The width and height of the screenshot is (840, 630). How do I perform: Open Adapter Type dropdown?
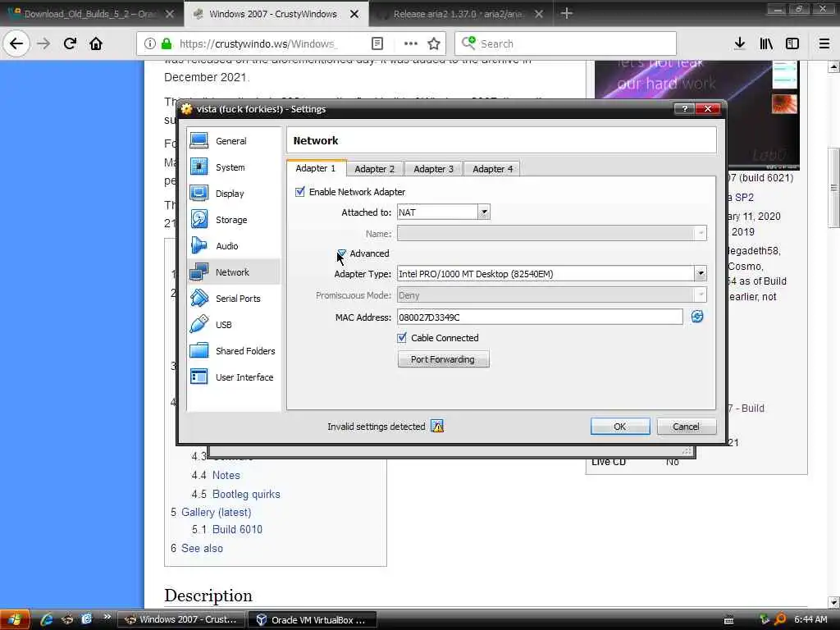[x=552, y=274]
